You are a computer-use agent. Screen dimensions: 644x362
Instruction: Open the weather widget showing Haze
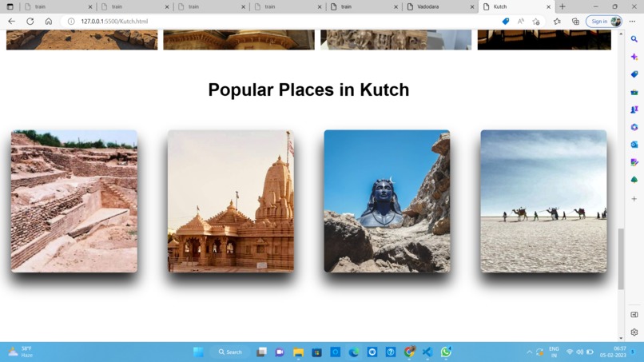[x=21, y=352]
